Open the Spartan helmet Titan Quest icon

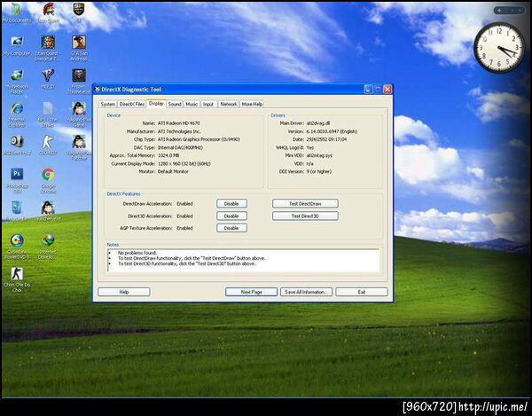point(48,12)
